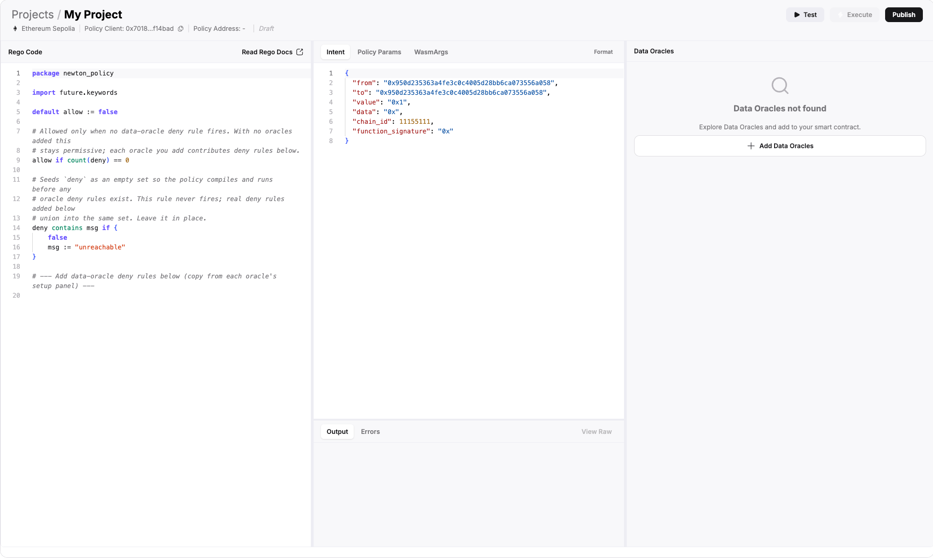The height and width of the screenshot is (560, 933).
Task: Click the "from" address value in intent
Action: [469, 83]
